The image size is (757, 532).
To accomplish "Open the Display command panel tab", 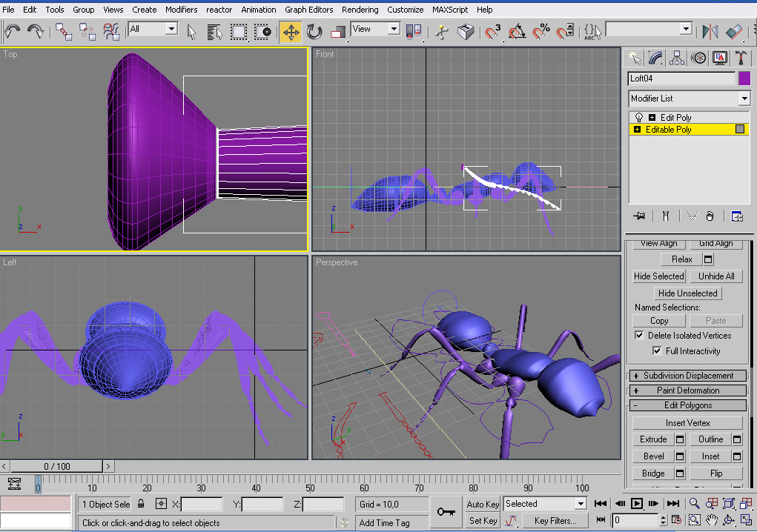I will coord(720,59).
